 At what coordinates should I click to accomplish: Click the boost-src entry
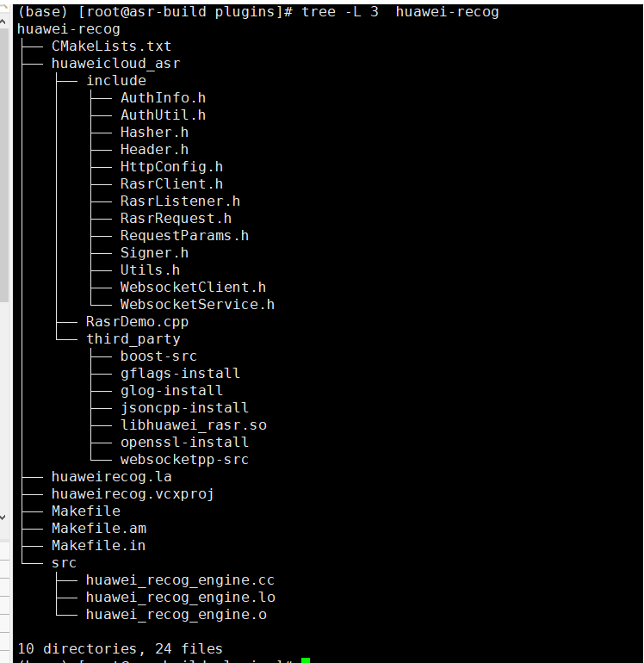(x=158, y=356)
